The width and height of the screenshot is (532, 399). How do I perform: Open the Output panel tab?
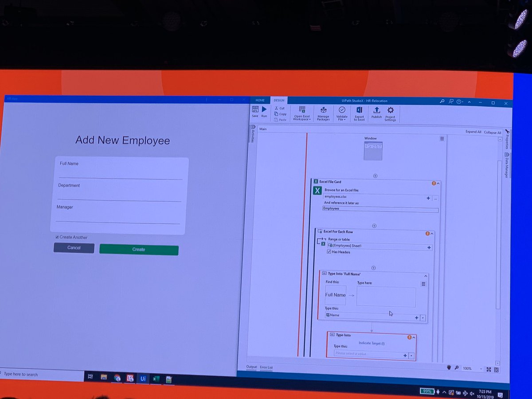[251, 367]
